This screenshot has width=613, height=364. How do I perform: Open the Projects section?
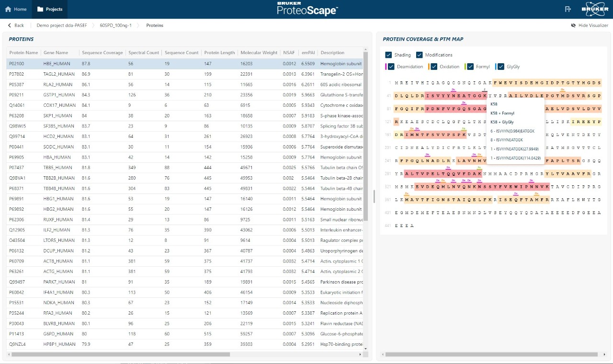pyautogui.click(x=50, y=9)
